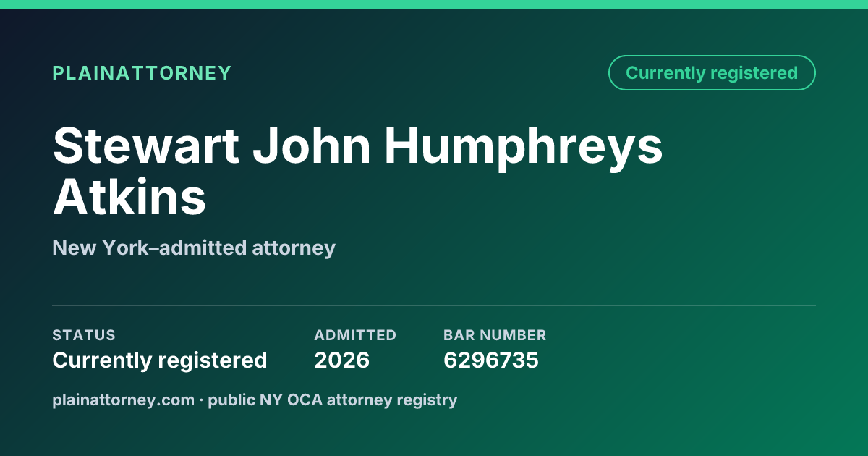
Task: Click the word Stewart in the heading
Action: click(146, 145)
